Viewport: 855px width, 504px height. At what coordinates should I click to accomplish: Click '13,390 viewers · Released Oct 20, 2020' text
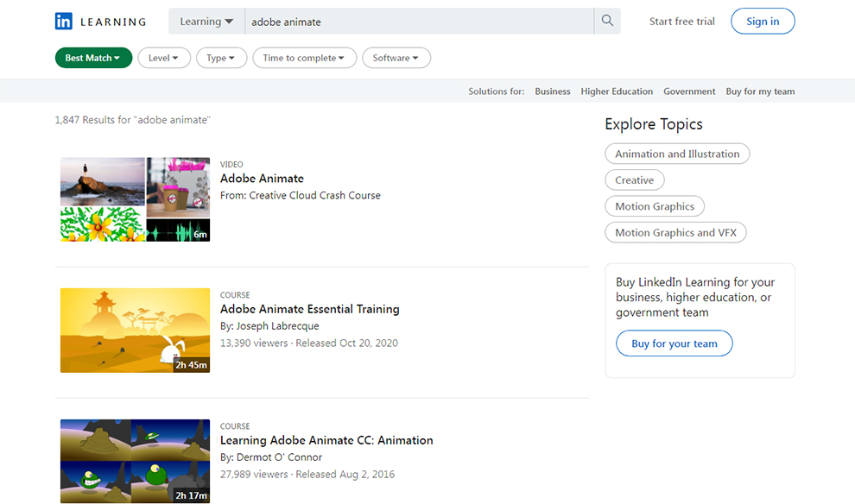309,343
